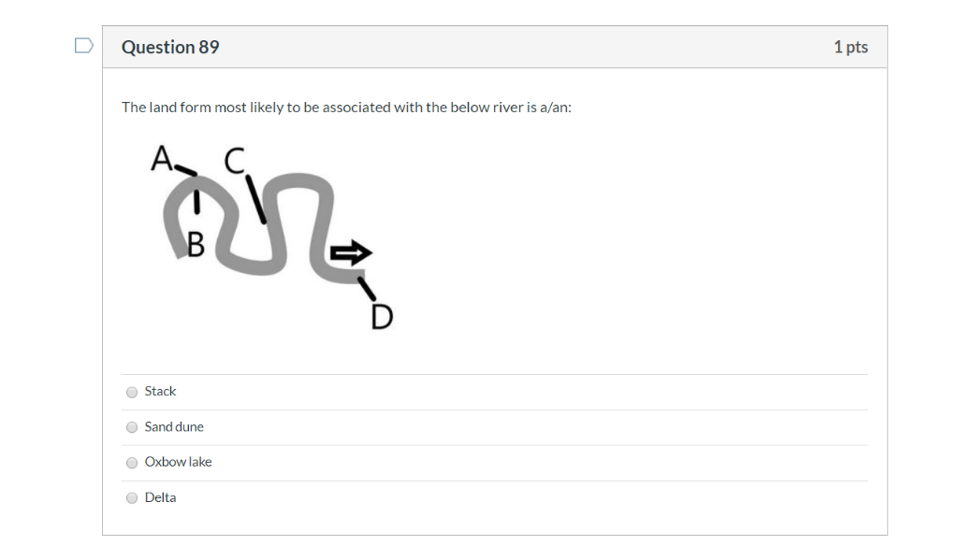958x560 pixels.
Task: Flag Question 89 with the bookmark icon
Action: click(83, 46)
